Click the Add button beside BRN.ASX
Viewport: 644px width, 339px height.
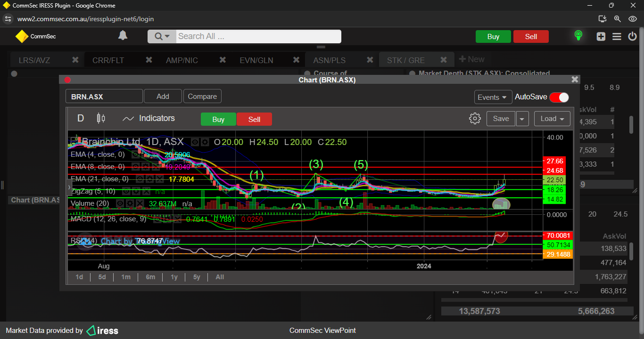(163, 96)
